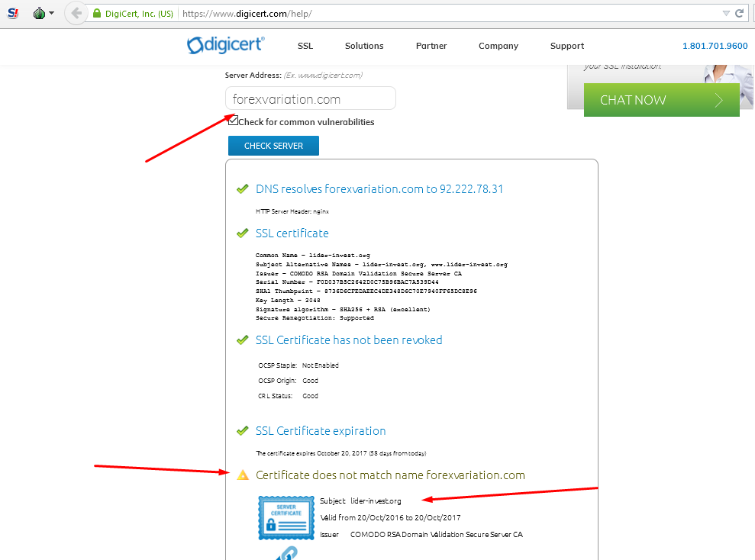Screen dimensions: 755x560
Task: Open the Solutions menu
Action: [364, 46]
